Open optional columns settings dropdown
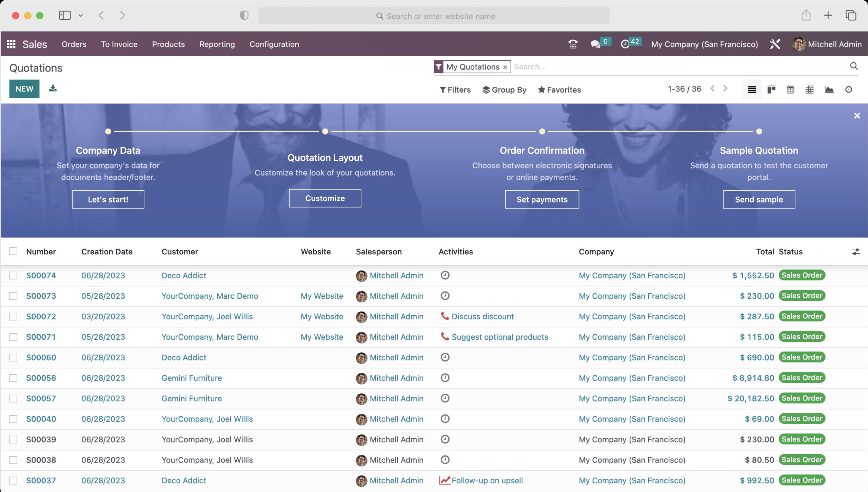The image size is (868, 492). pos(855,252)
